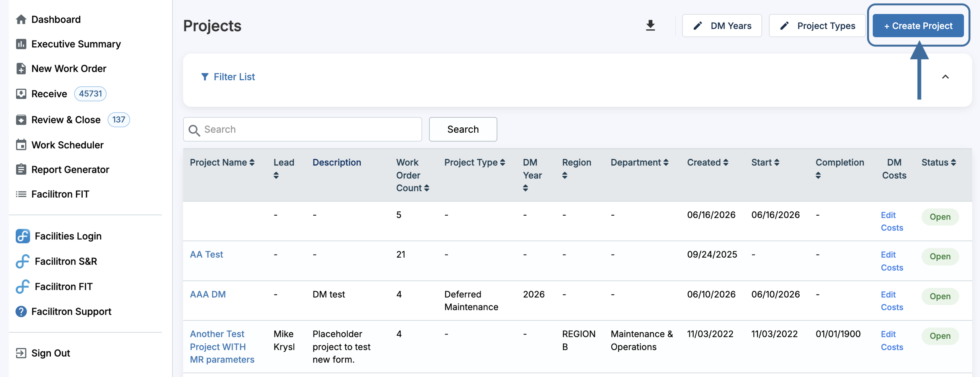Click the Description column header
This screenshot has height=377, width=980.
tap(336, 162)
